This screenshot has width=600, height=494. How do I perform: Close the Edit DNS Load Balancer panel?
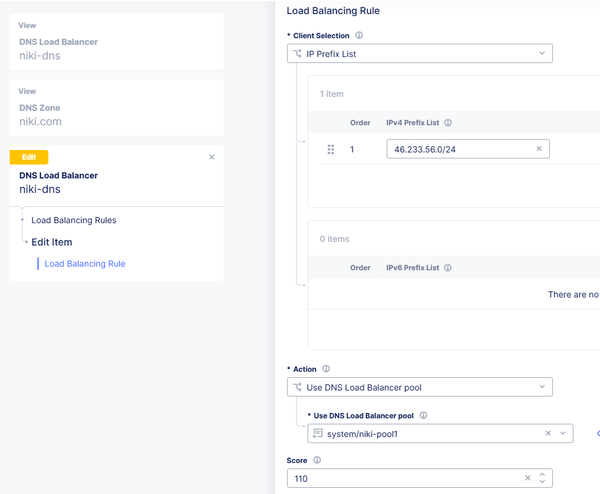(x=211, y=157)
